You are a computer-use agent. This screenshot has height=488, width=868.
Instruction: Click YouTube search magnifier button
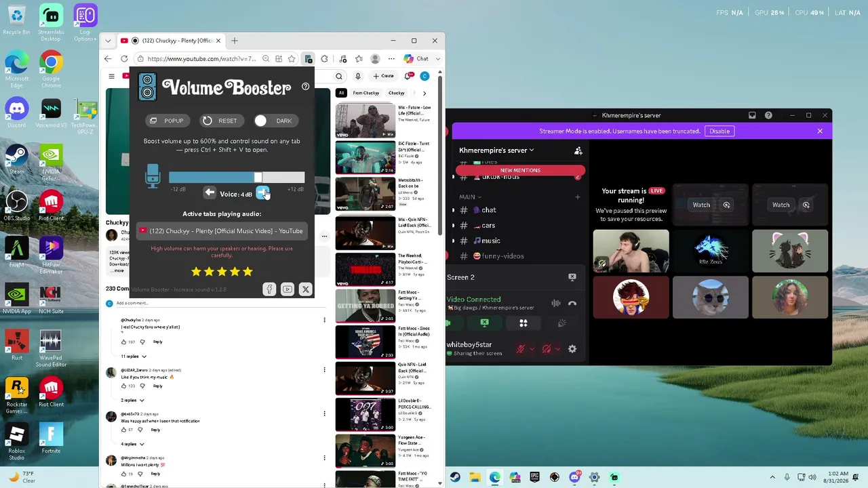pyautogui.click(x=339, y=76)
